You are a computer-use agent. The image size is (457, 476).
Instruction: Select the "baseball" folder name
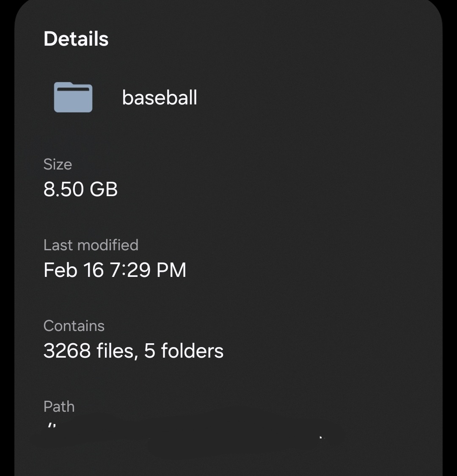coord(160,98)
